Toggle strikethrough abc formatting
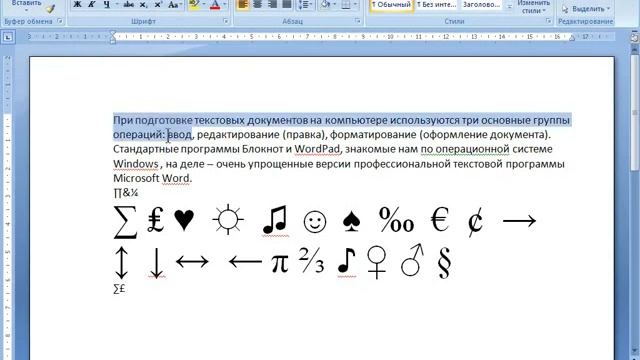 [x=129, y=5]
